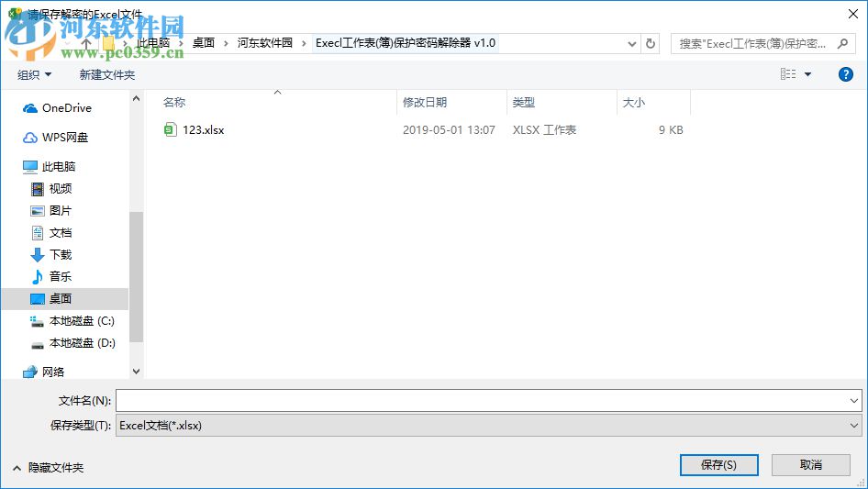Screen dimensions: 868x489
Task: Open the 保存类型 Excel文档(*.xlsx) combo box
Action: click(x=489, y=426)
